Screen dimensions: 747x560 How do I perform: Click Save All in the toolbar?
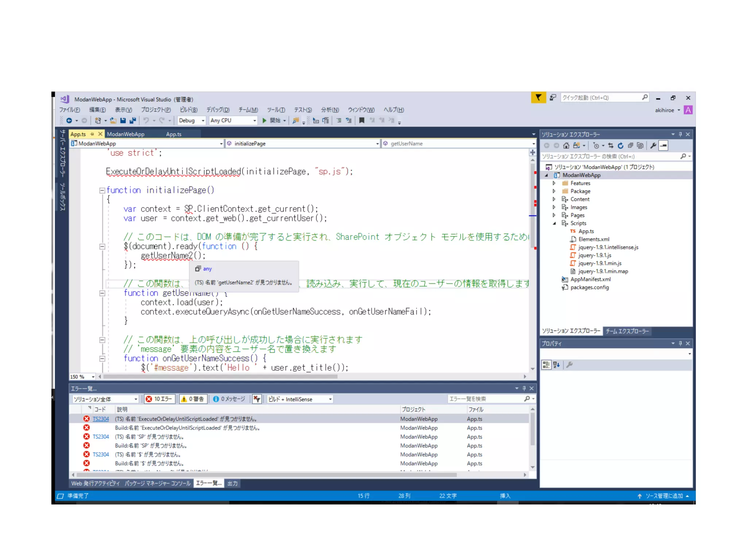tap(133, 120)
